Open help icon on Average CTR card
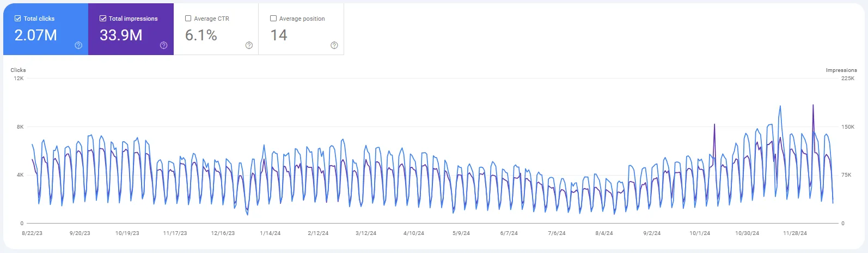Viewport: 868px width, 253px height. click(249, 45)
